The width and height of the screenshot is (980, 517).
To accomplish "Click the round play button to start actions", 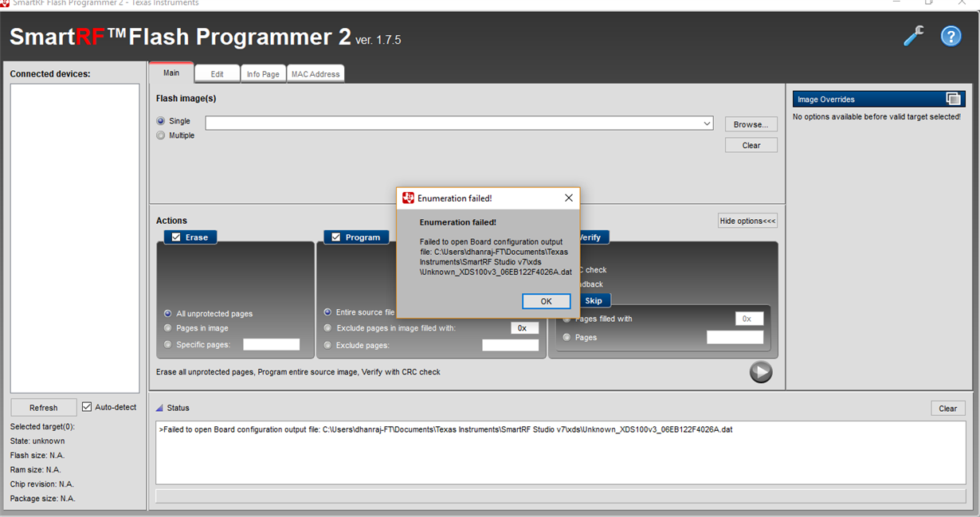I will [x=761, y=372].
